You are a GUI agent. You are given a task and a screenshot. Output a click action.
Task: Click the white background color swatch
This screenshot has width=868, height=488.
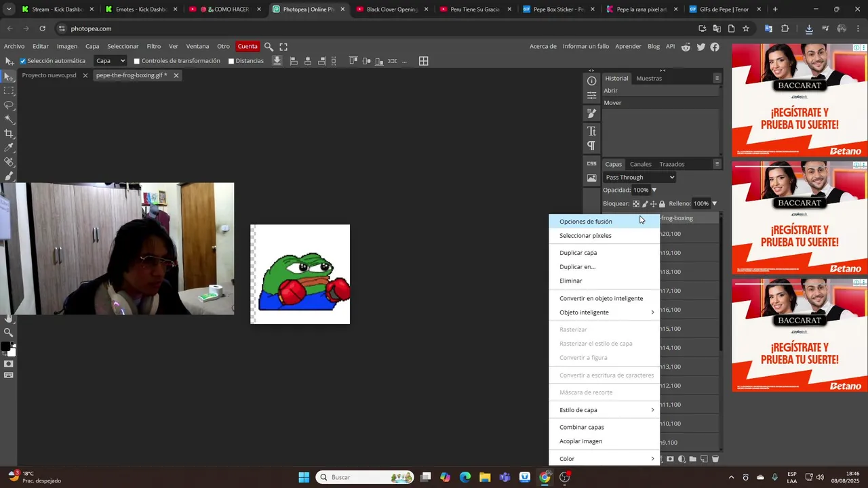12,352
